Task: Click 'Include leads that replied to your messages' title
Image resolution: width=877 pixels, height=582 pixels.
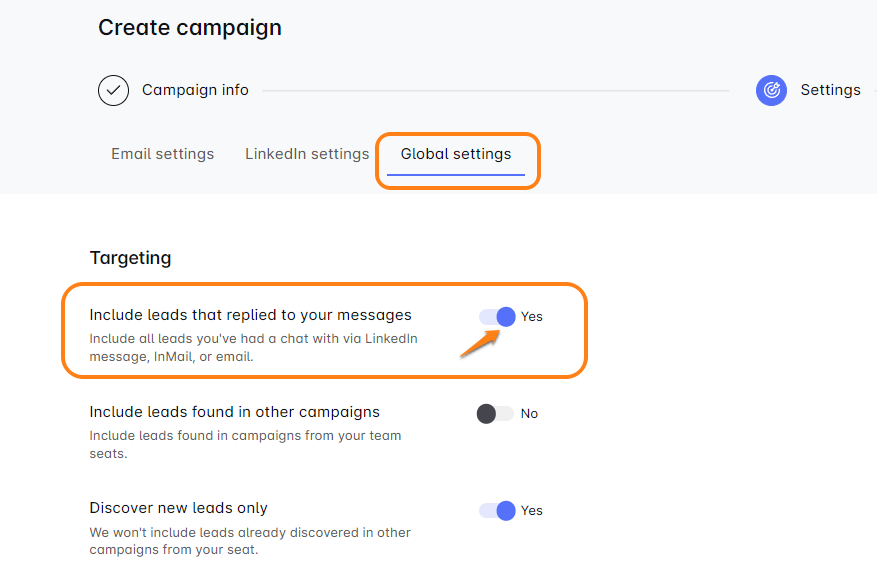Action: pos(250,315)
